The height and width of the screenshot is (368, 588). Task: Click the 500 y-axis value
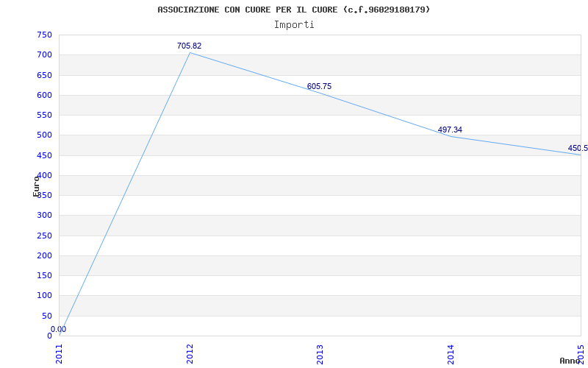(x=44, y=135)
